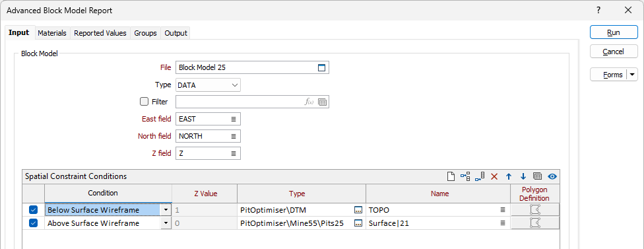Click the Run button
Viewport: 644px width, 249px height.
pyautogui.click(x=614, y=32)
